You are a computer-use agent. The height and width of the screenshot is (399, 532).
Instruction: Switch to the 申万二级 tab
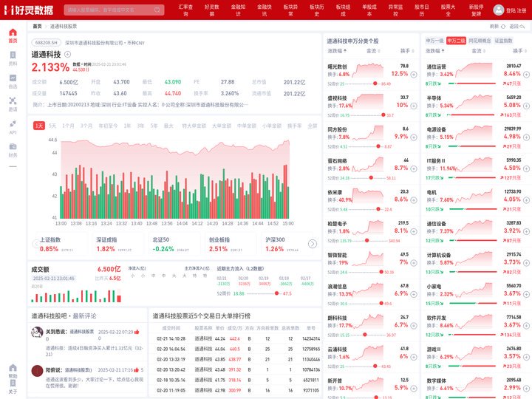[456, 41]
